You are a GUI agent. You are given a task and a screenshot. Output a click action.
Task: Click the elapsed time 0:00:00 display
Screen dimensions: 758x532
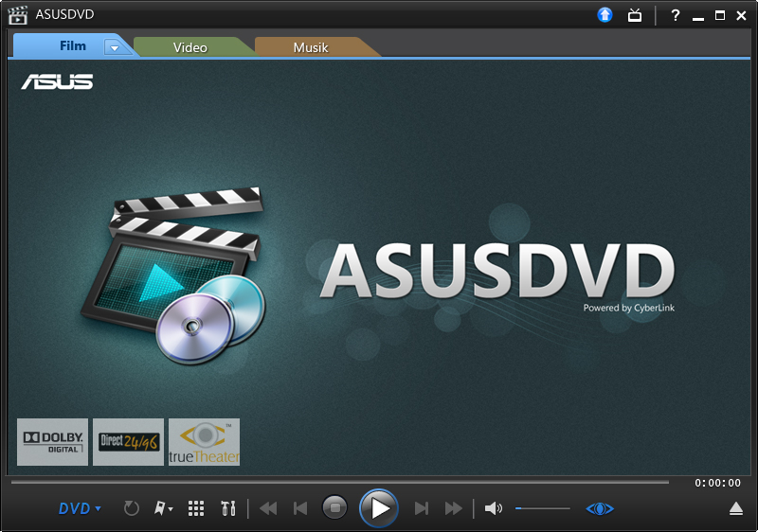(x=717, y=483)
